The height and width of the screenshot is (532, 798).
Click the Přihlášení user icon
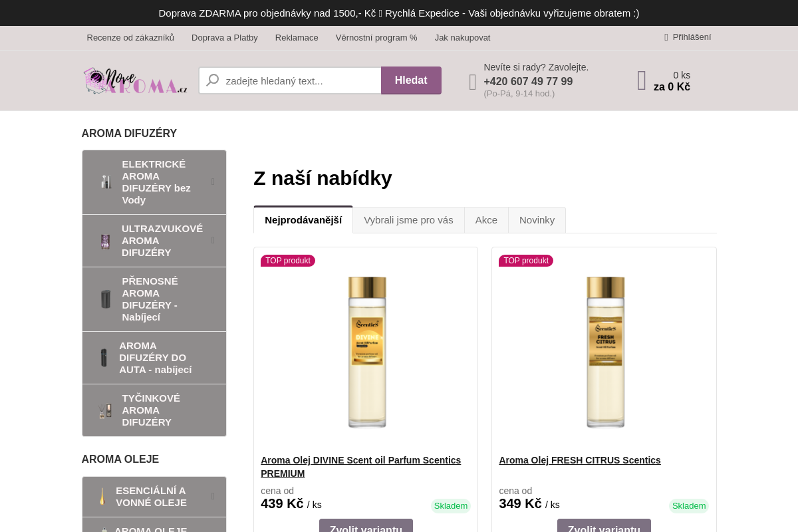point(666,37)
